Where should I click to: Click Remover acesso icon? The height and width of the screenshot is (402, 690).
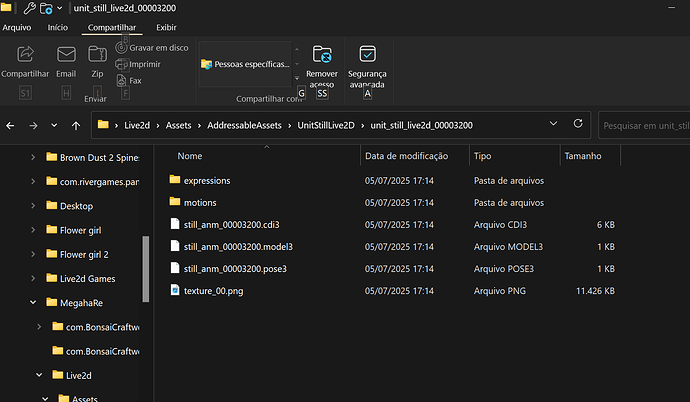(x=322, y=55)
